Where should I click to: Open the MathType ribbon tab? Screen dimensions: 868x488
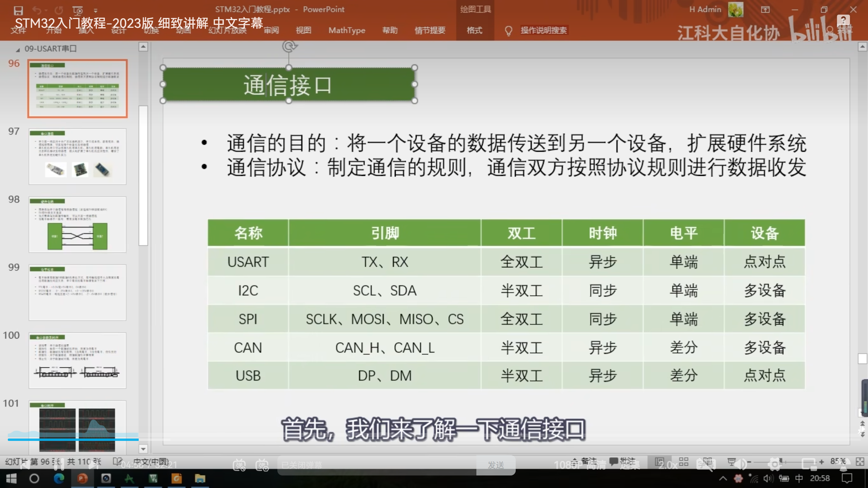pyautogui.click(x=347, y=30)
